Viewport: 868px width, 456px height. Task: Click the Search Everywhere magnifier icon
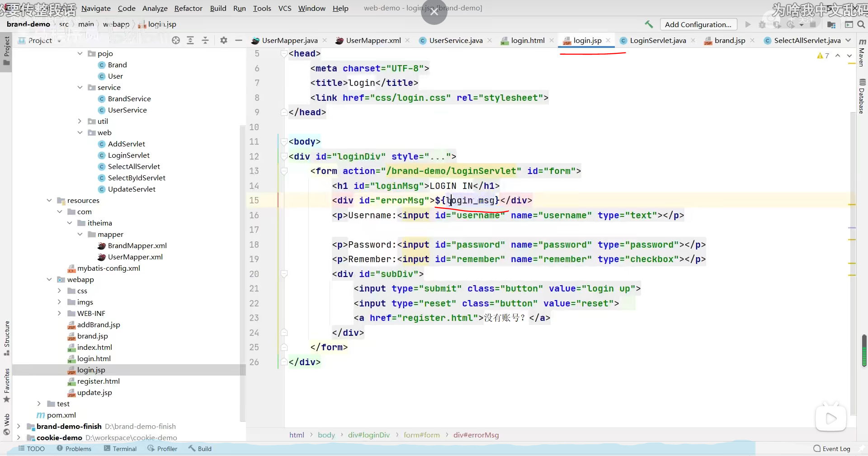(861, 24)
